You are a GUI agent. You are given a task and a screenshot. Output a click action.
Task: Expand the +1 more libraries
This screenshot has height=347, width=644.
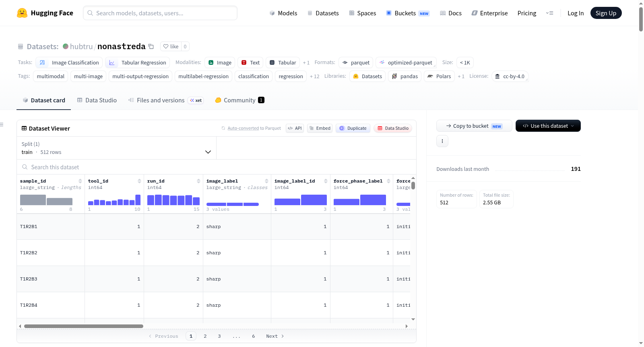click(x=461, y=76)
